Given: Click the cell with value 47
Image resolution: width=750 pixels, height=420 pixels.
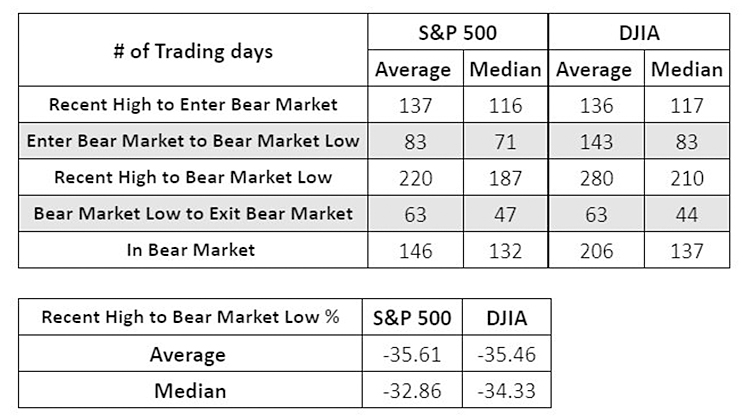Looking at the screenshot, I should tap(505, 213).
